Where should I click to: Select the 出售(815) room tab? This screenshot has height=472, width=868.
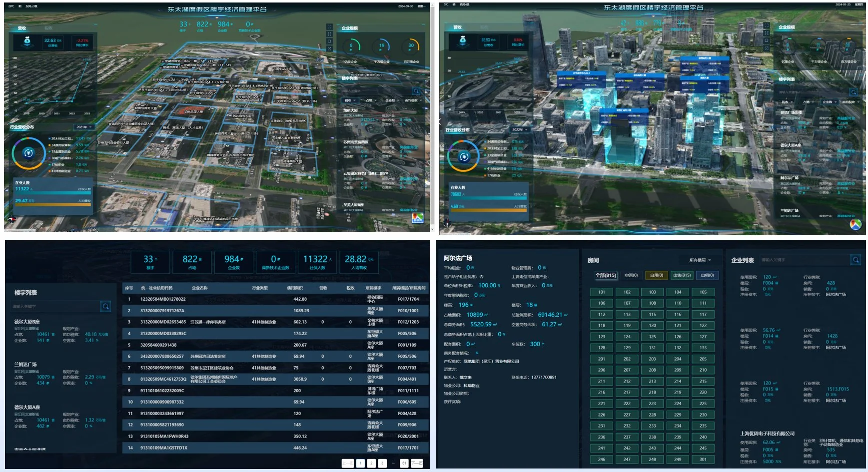coord(682,275)
